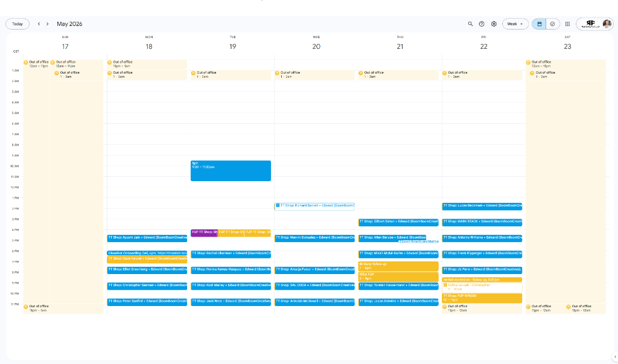618x364 pixels.
Task: Open Brittany follow up event Thursday
Action: (398, 266)
